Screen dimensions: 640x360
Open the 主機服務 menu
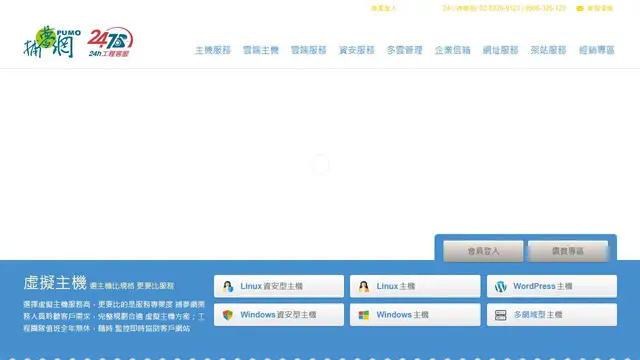[x=213, y=50]
